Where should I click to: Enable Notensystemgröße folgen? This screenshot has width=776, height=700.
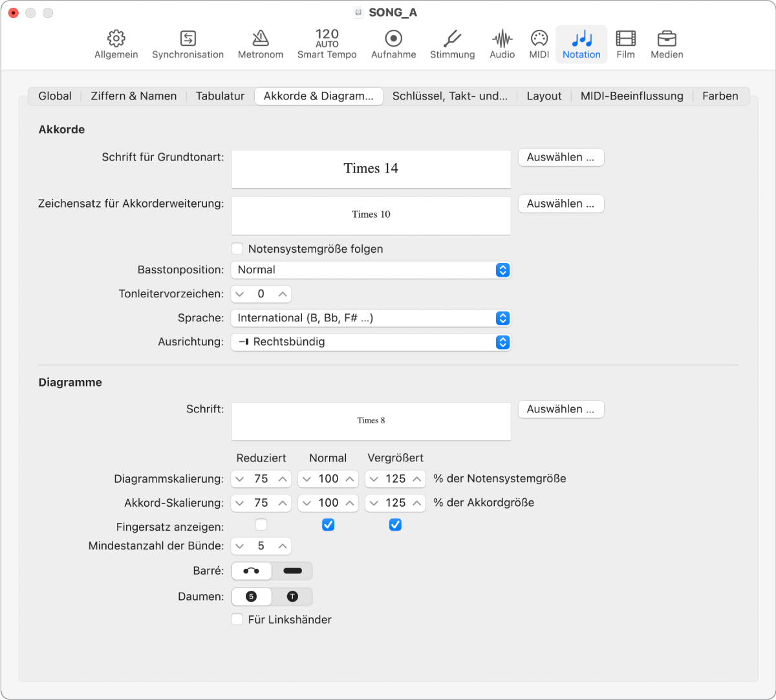coord(237,248)
